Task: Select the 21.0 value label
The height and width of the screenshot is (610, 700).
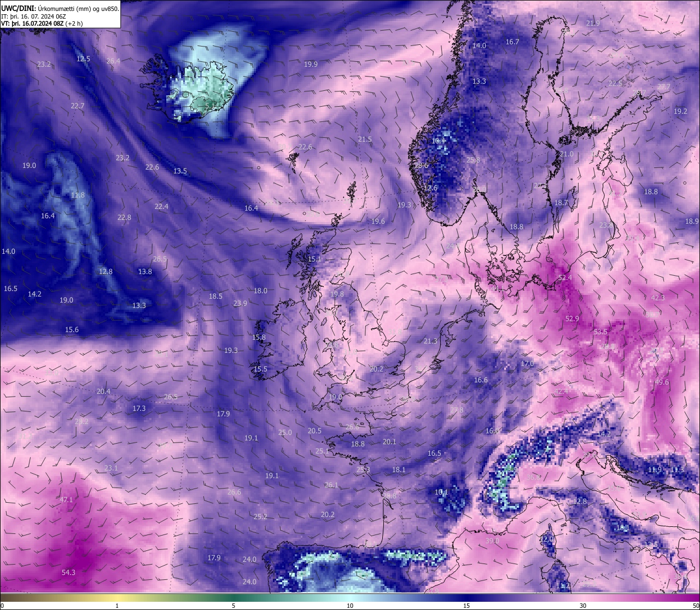Action: point(567,154)
